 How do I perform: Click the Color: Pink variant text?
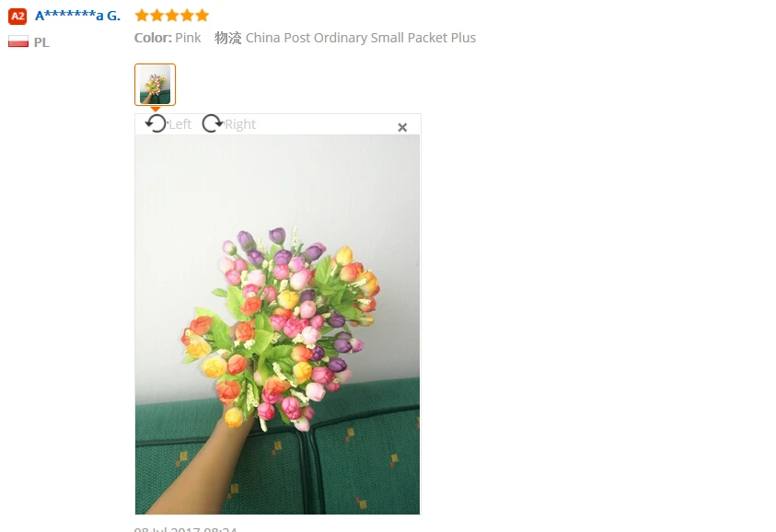pyautogui.click(x=168, y=38)
